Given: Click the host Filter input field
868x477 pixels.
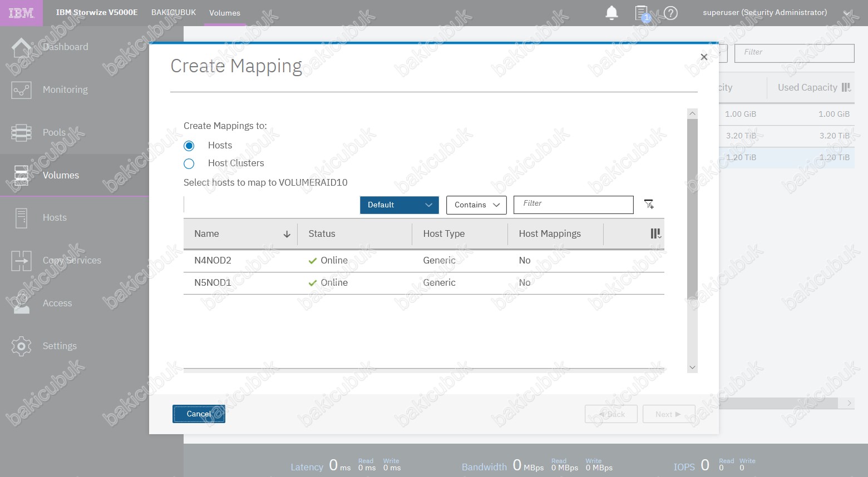Looking at the screenshot, I should 573,205.
